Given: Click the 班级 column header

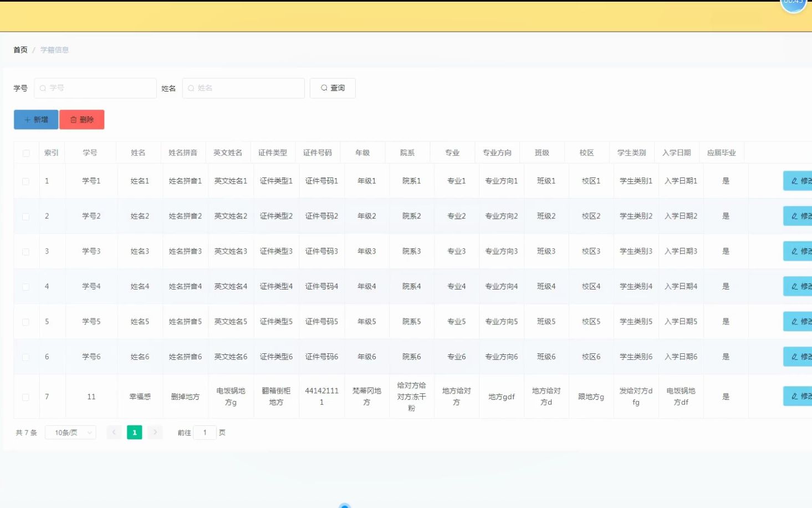Looking at the screenshot, I should coord(542,153).
